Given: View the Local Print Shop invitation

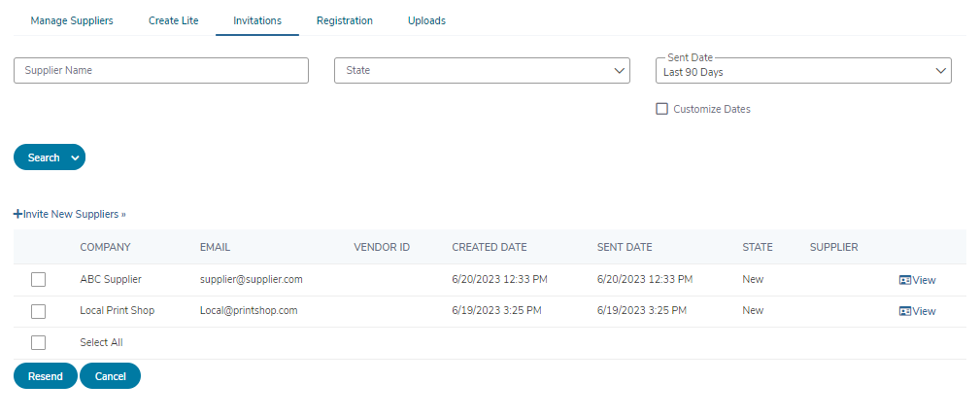Looking at the screenshot, I should point(917,311).
